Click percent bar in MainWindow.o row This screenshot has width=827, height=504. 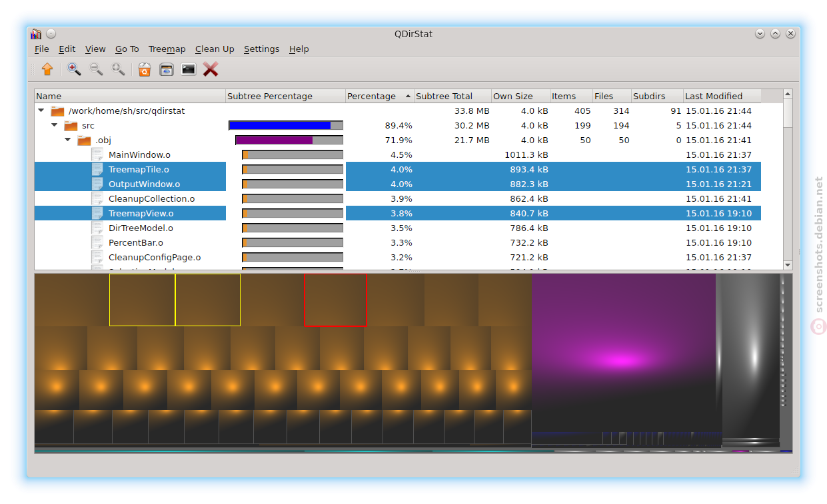(293, 155)
